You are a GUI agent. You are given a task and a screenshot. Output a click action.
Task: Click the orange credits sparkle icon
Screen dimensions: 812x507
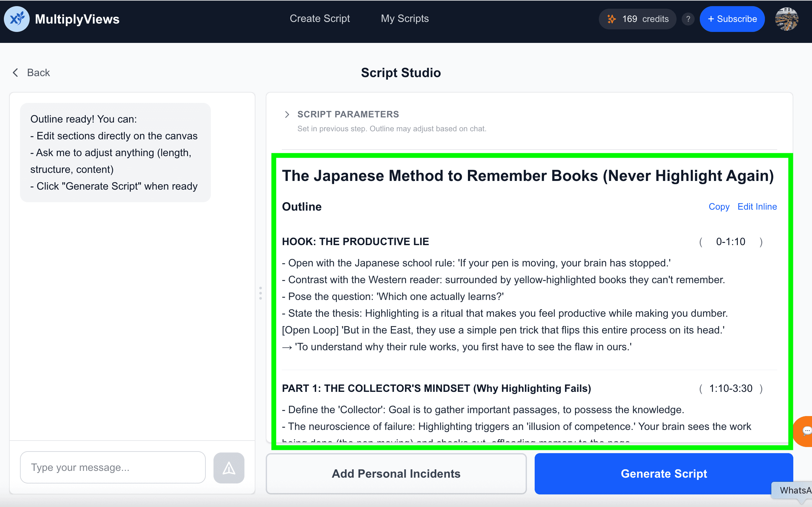click(x=611, y=19)
